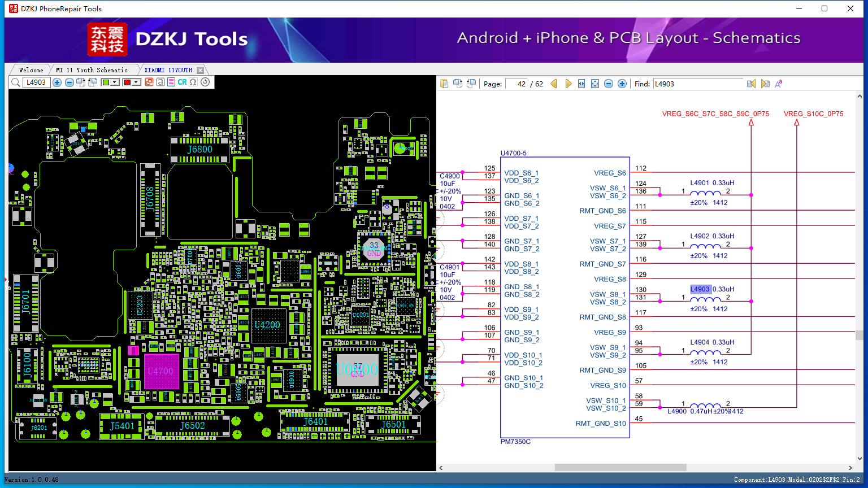
Task: Open the green color dropdown arrow
Action: click(115, 82)
